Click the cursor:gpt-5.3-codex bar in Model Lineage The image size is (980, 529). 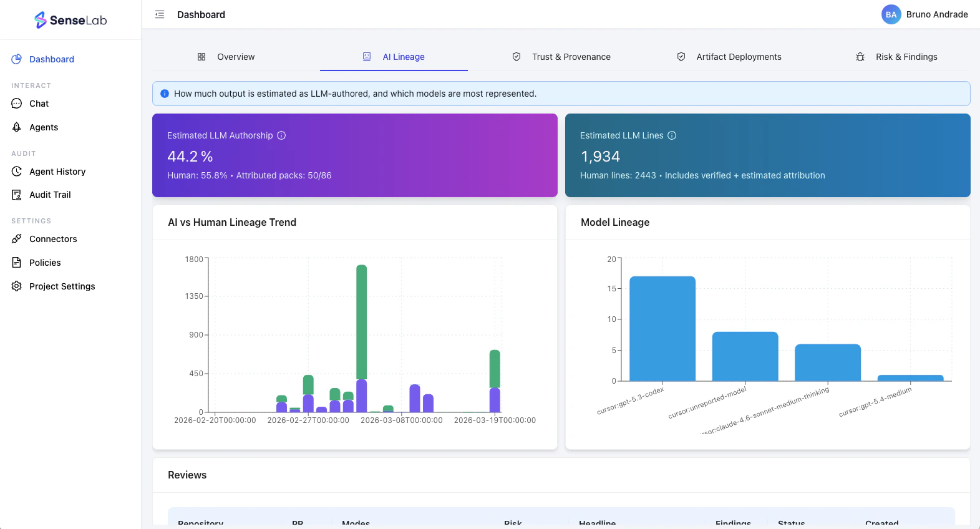click(x=662, y=328)
